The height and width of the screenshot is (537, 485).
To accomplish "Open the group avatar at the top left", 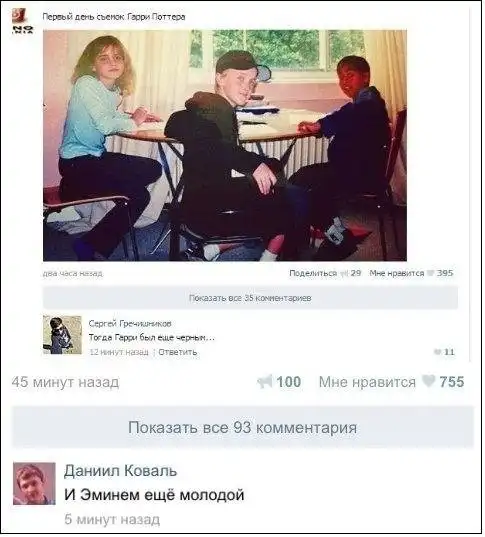I will coord(22,21).
